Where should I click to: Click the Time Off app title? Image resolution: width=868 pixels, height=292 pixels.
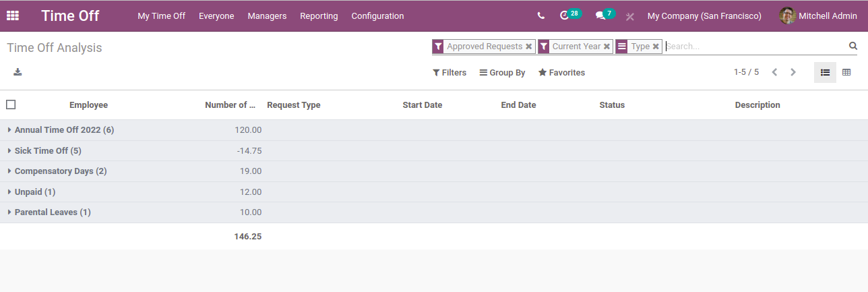70,16
